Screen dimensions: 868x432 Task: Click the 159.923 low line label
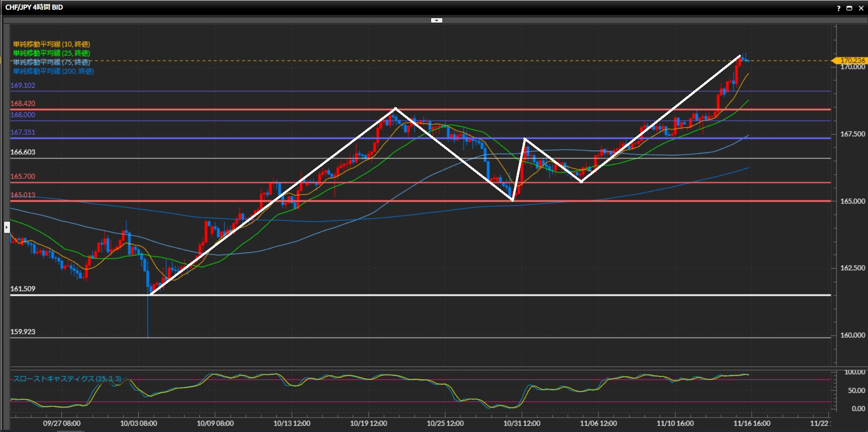click(23, 332)
